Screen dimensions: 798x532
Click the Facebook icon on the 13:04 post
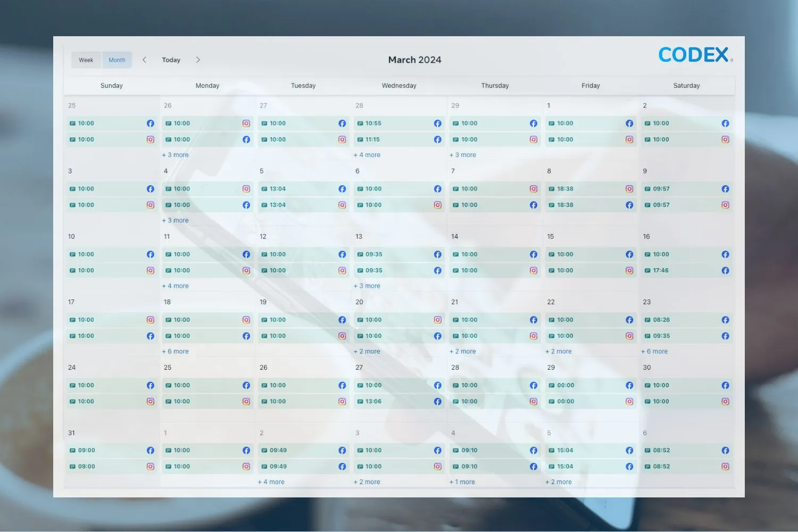[342, 189]
